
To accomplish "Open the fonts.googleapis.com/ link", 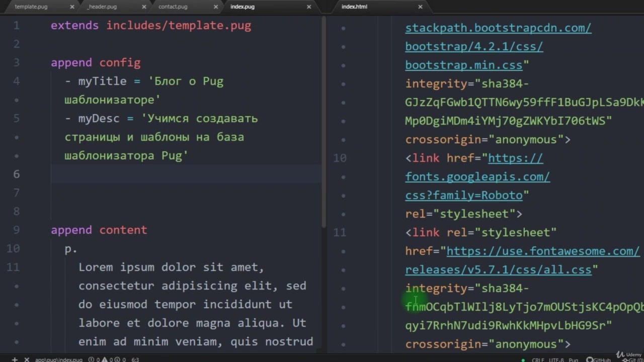I will click(x=477, y=176).
